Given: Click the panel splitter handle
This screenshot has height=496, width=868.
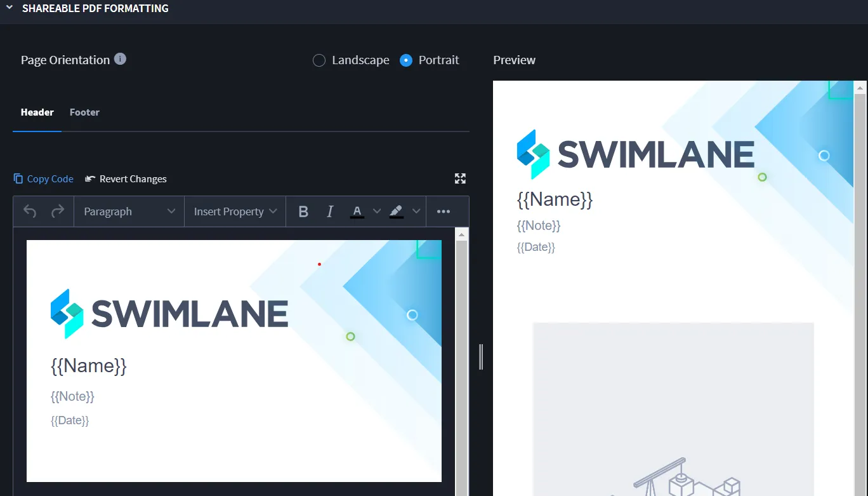Looking at the screenshot, I should point(481,357).
